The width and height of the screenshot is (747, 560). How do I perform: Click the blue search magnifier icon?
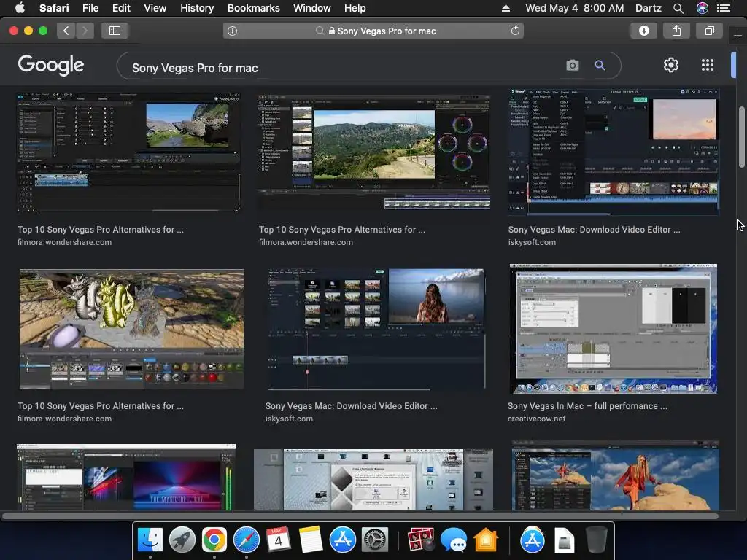600,66
